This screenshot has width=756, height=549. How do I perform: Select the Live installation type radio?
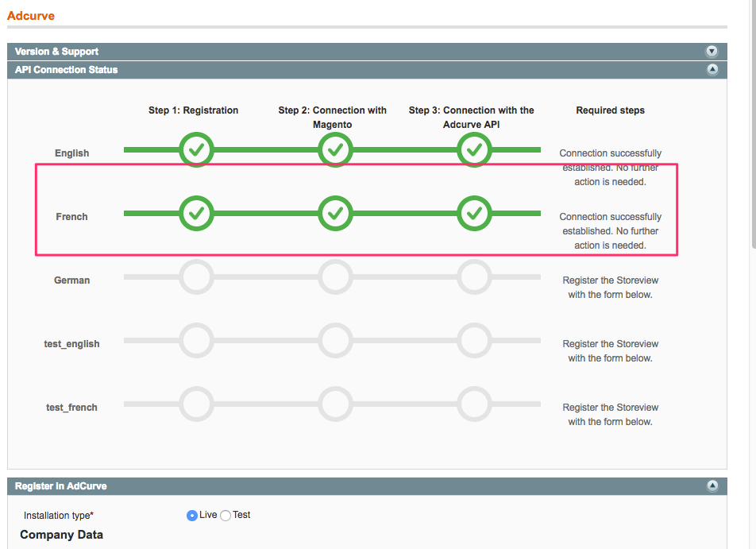point(192,515)
